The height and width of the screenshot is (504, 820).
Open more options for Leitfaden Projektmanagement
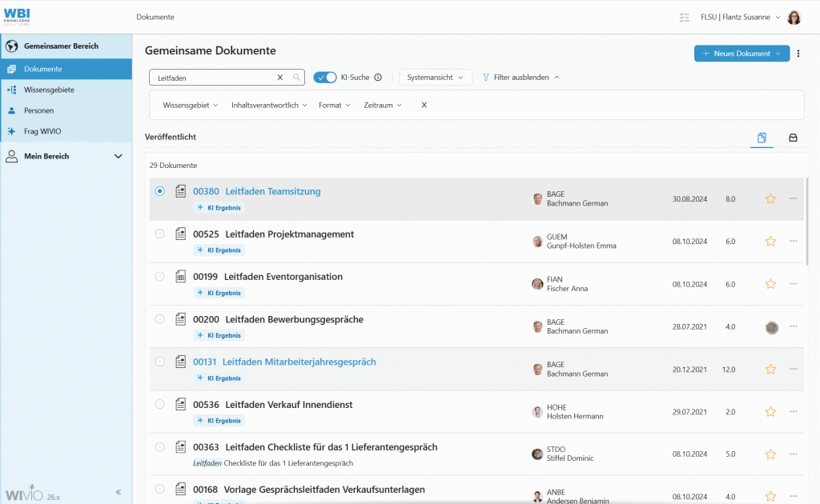794,241
